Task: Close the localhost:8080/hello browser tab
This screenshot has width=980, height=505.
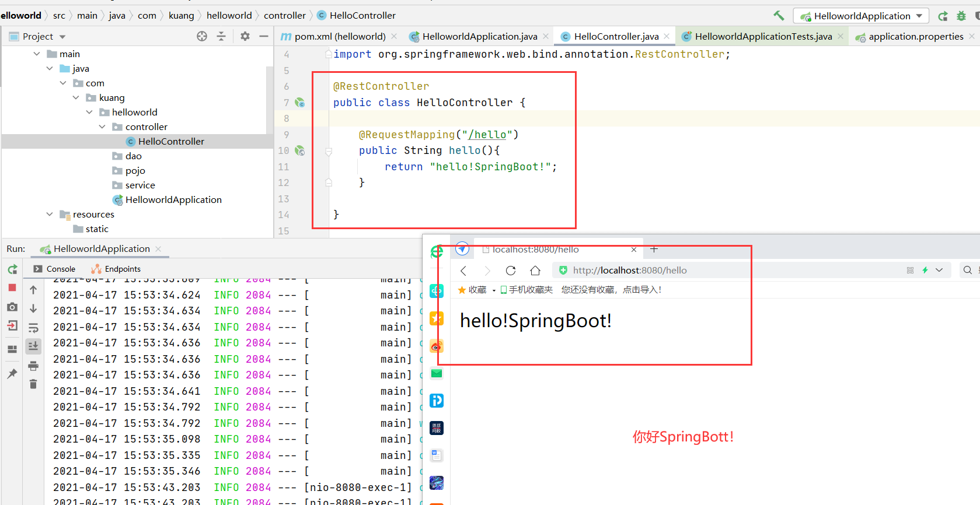Action: tap(634, 250)
